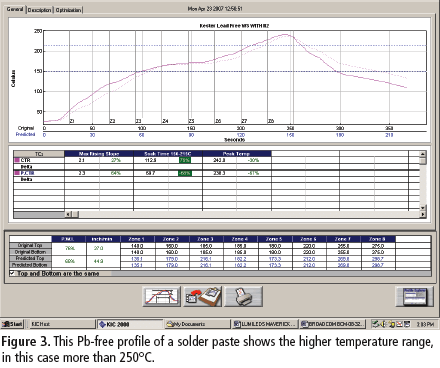Click the Zone 1 column header
Screen dimensions: 440x368
(x=137, y=239)
